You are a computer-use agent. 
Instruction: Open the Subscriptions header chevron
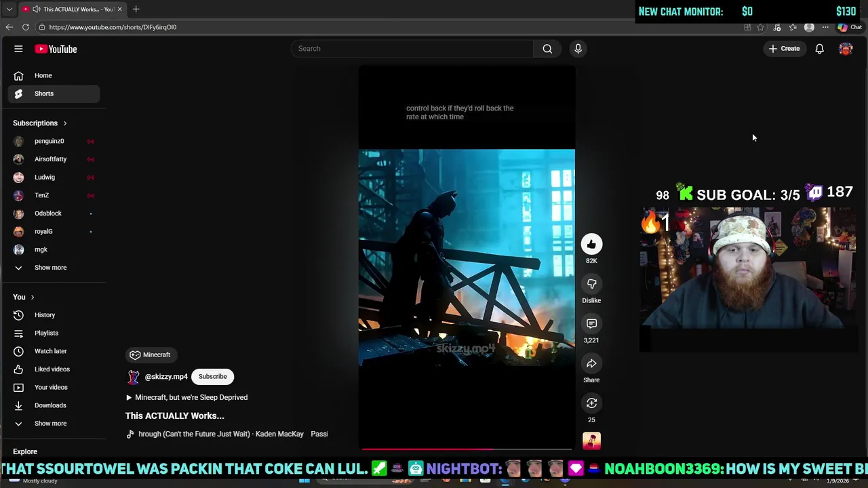click(65, 123)
